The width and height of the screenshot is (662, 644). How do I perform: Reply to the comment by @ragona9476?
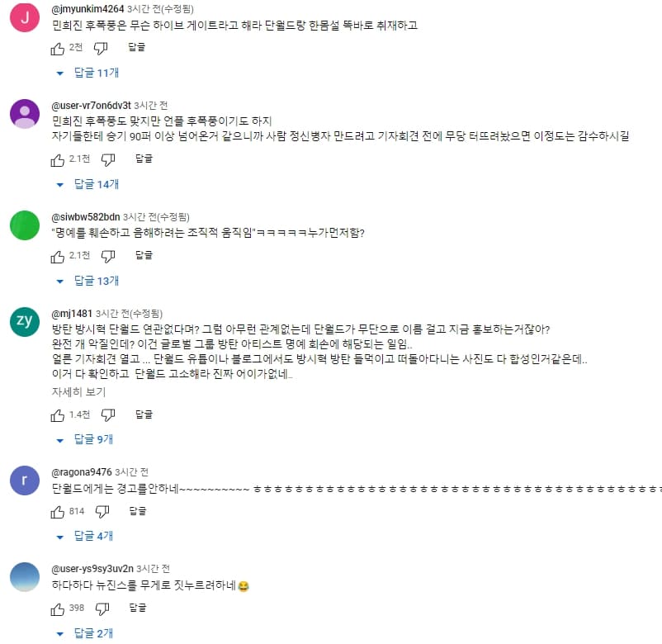(x=138, y=511)
